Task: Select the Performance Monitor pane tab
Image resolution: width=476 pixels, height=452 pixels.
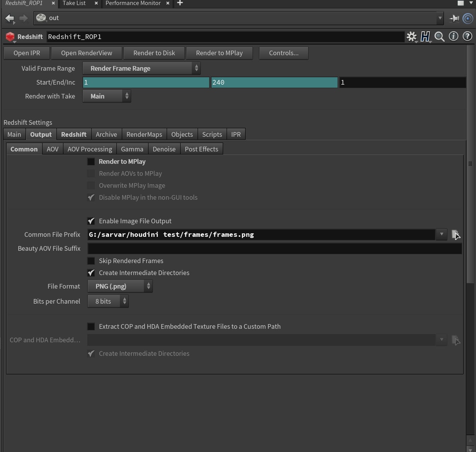Action: [133, 3]
